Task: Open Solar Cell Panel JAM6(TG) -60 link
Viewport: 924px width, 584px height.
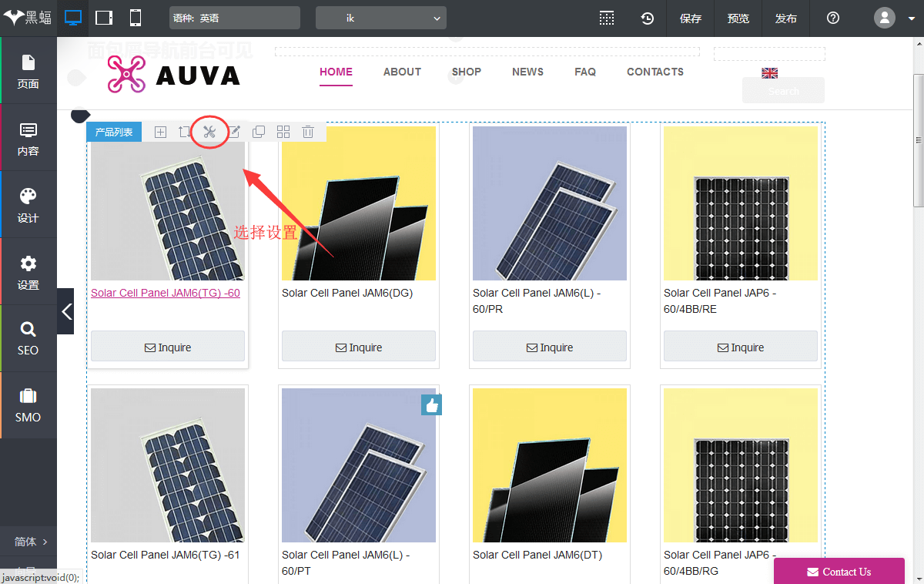Action: click(x=166, y=293)
